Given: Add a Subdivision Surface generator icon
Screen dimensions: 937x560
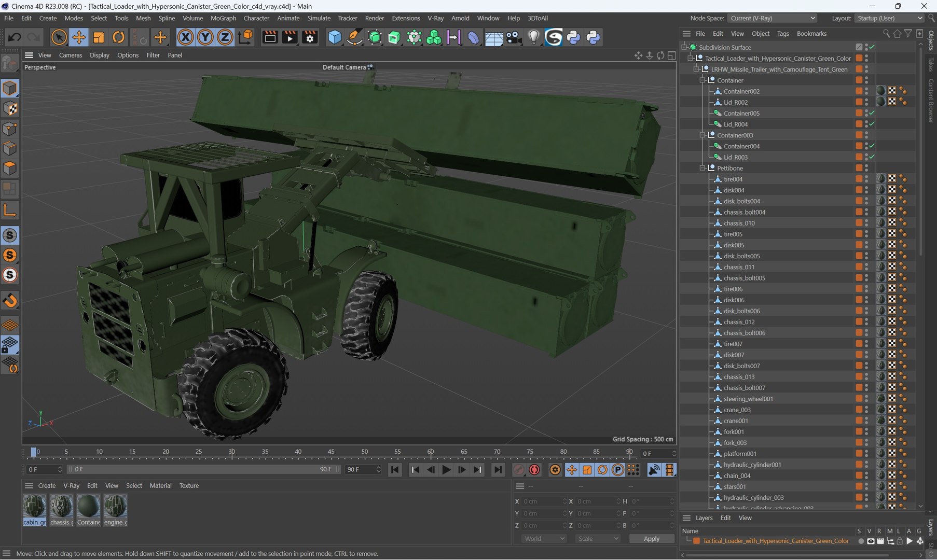Looking at the screenshot, I should point(375,37).
